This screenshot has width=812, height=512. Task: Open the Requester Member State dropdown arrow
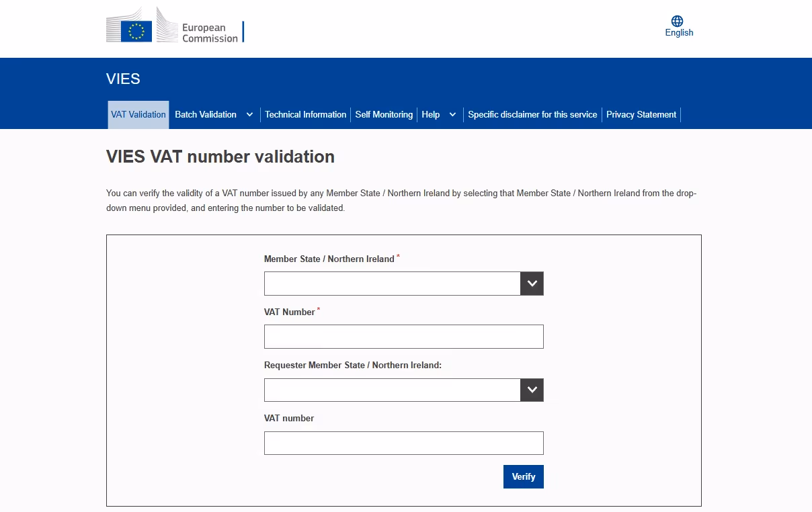(x=532, y=390)
